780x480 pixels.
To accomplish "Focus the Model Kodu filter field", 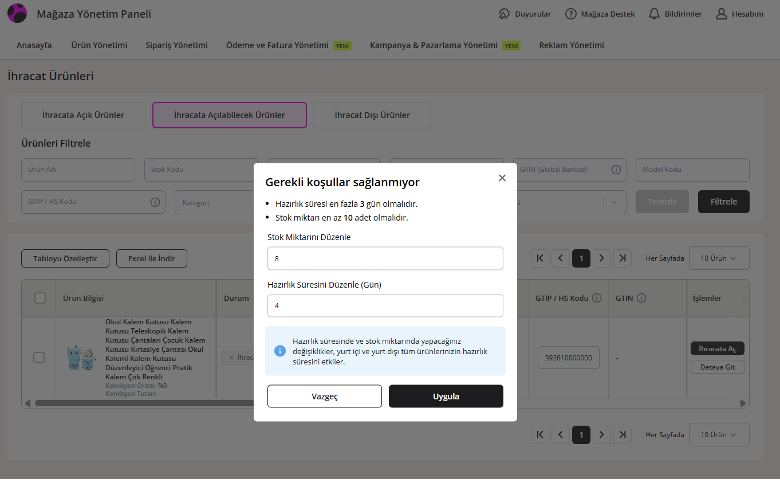I will [x=692, y=170].
